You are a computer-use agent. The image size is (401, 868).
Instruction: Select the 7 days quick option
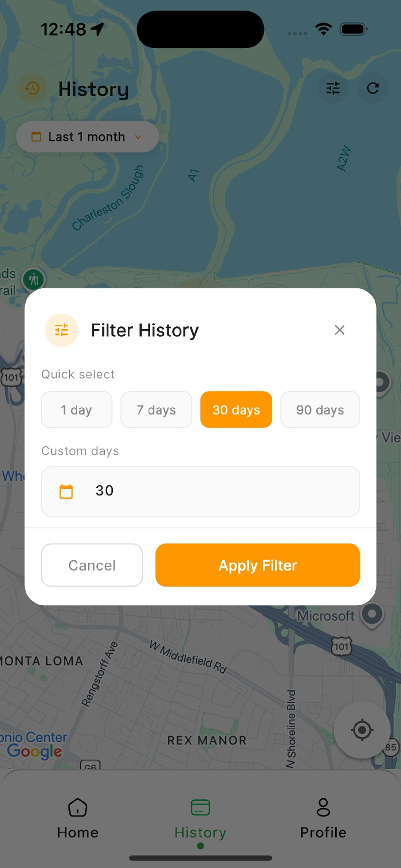click(x=156, y=409)
